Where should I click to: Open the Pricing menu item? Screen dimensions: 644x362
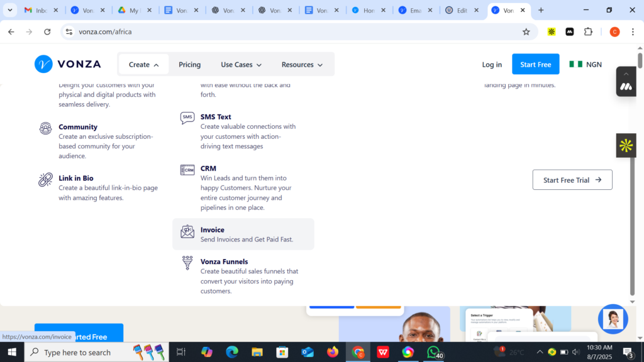(189, 65)
